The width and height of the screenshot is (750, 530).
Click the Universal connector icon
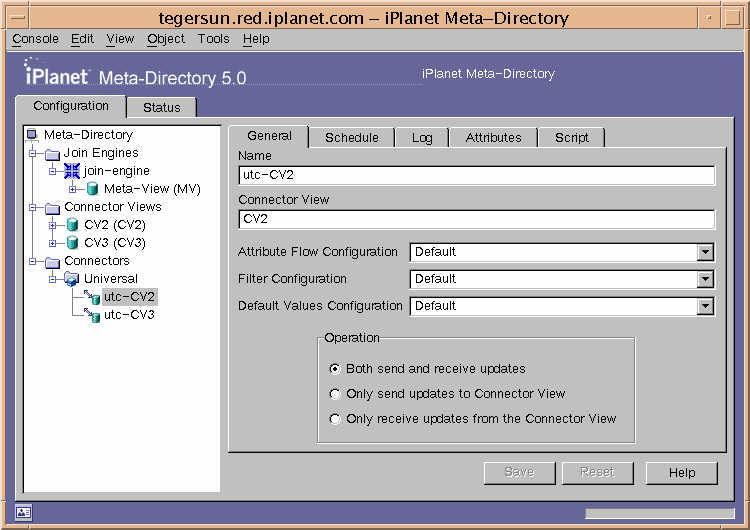point(72,279)
